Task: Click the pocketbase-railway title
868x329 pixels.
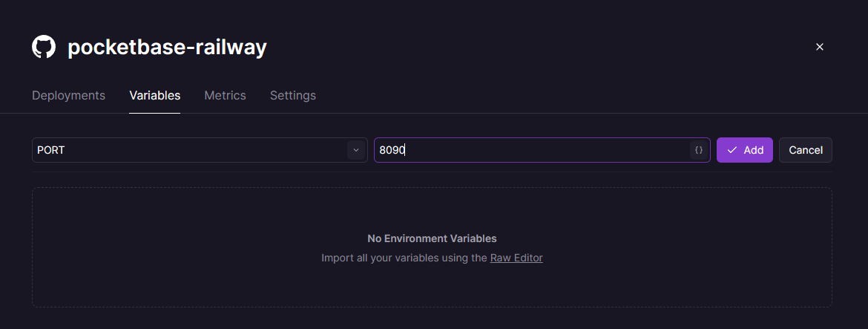Action: (167, 48)
